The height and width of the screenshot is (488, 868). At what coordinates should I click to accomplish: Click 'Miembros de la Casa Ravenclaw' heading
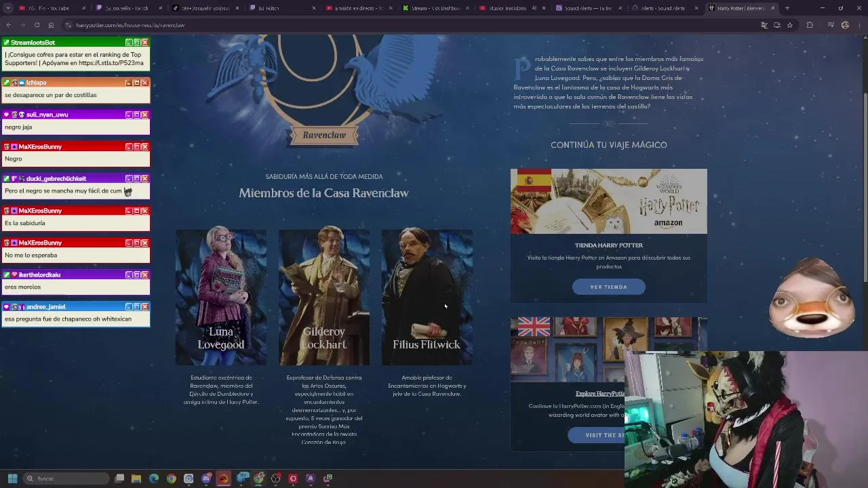tap(323, 193)
